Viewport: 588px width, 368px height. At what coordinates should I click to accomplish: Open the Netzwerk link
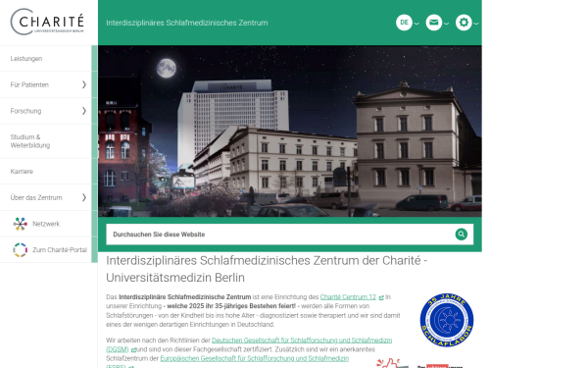[x=46, y=224]
